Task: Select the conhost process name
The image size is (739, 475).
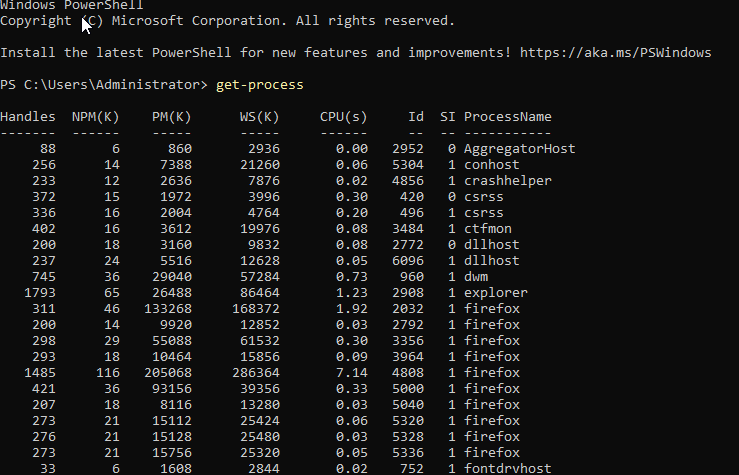Action: [x=492, y=164]
